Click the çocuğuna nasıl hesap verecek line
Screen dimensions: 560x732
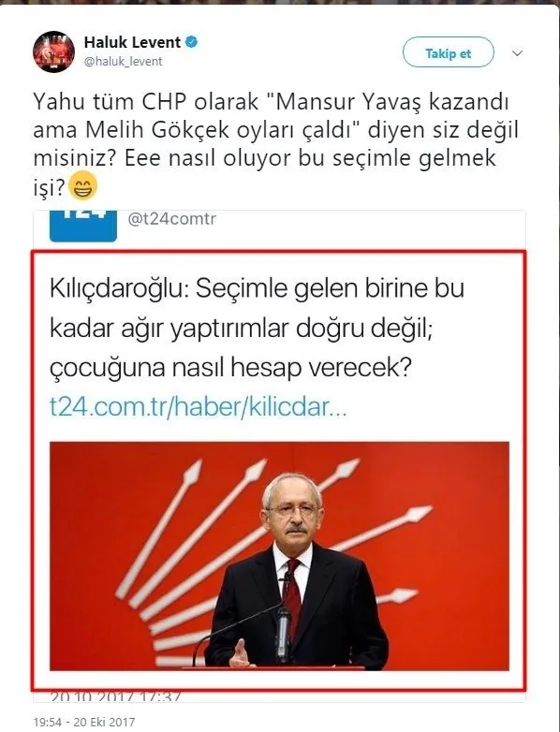coord(230,368)
